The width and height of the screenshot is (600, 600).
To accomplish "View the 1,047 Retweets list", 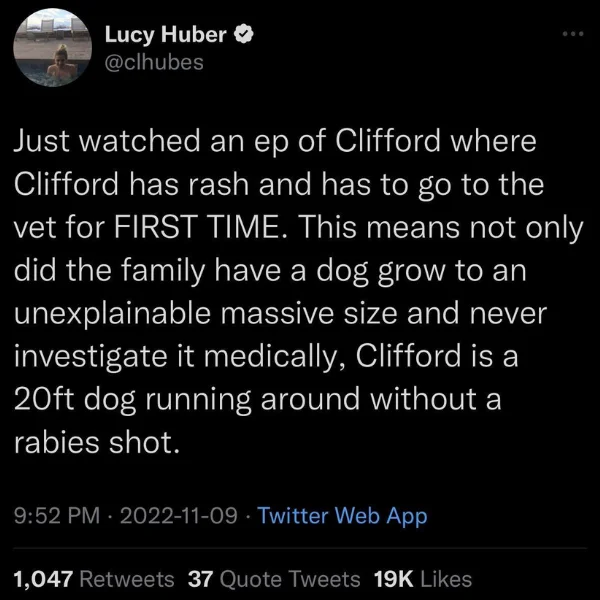I will pyautogui.click(x=94, y=579).
